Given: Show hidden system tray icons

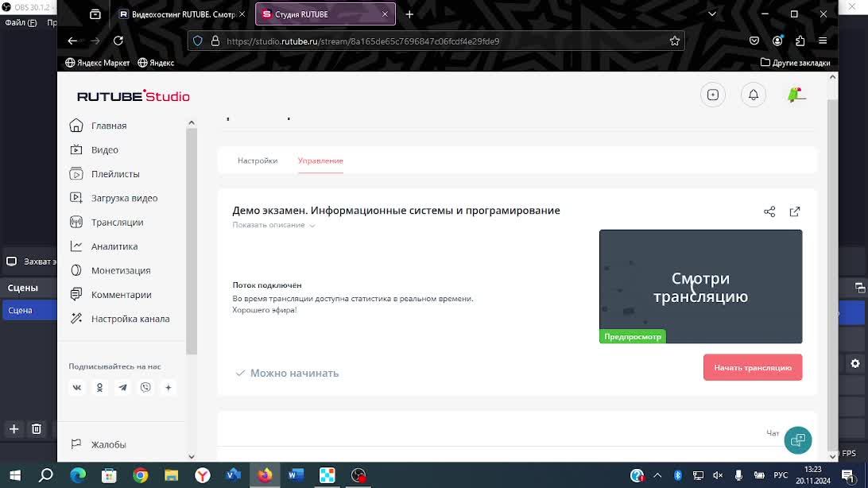Looking at the screenshot, I should 657,475.
